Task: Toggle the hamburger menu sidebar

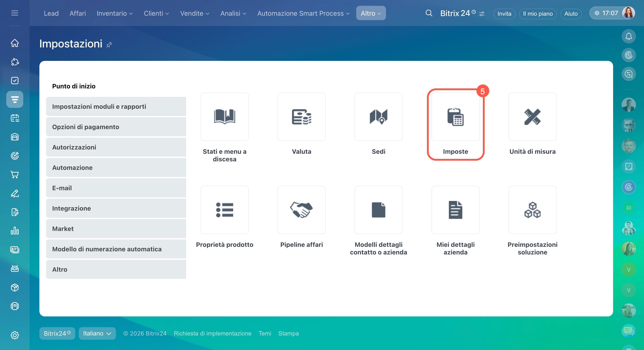Action: tap(15, 13)
